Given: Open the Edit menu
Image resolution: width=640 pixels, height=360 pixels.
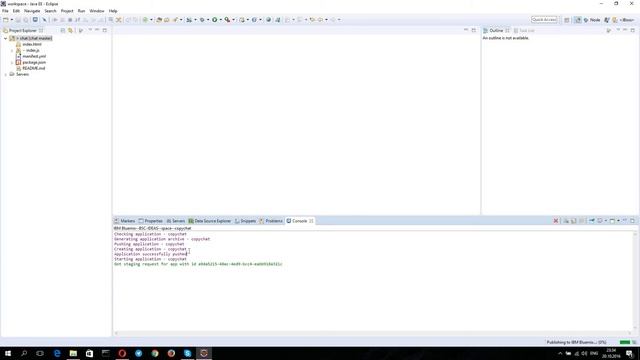Looking at the screenshot, I should click(16, 11).
